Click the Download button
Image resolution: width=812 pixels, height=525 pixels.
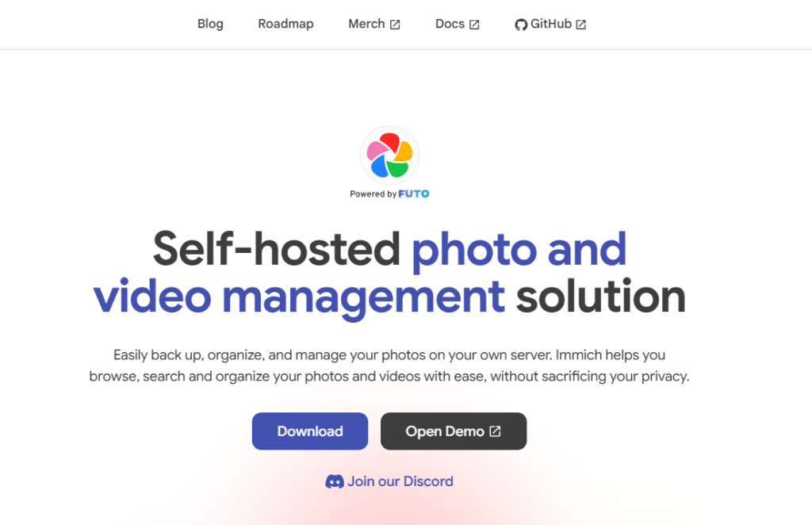tap(310, 431)
